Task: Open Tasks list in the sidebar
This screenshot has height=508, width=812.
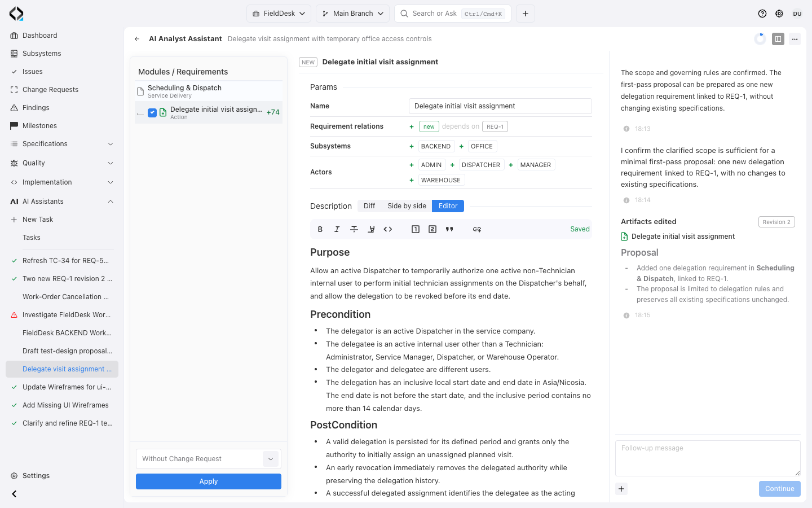Action: point(62,238)
